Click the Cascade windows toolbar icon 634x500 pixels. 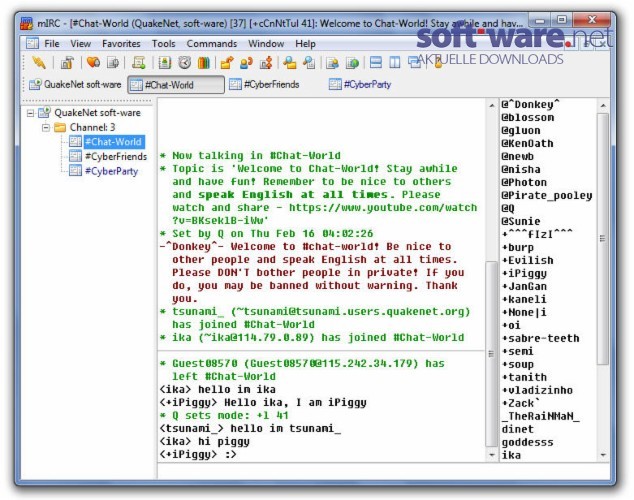pyautogui.click(x=414, y=63)
